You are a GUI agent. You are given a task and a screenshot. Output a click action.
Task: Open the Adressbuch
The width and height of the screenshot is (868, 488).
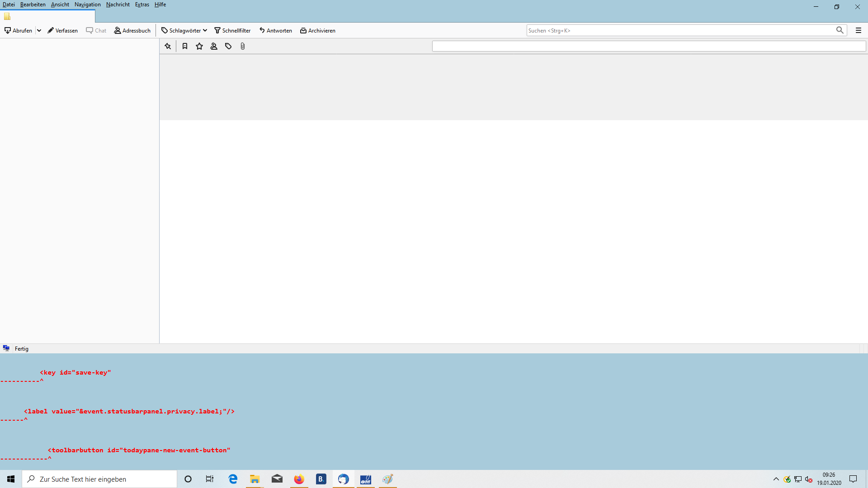pos(132,30)
